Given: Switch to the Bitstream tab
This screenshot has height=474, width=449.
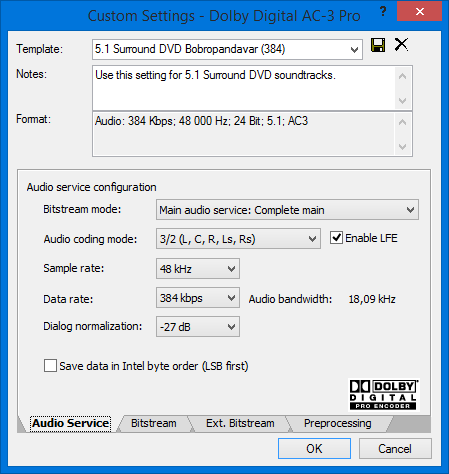Looking at the screenshot, I should (154, 423).
